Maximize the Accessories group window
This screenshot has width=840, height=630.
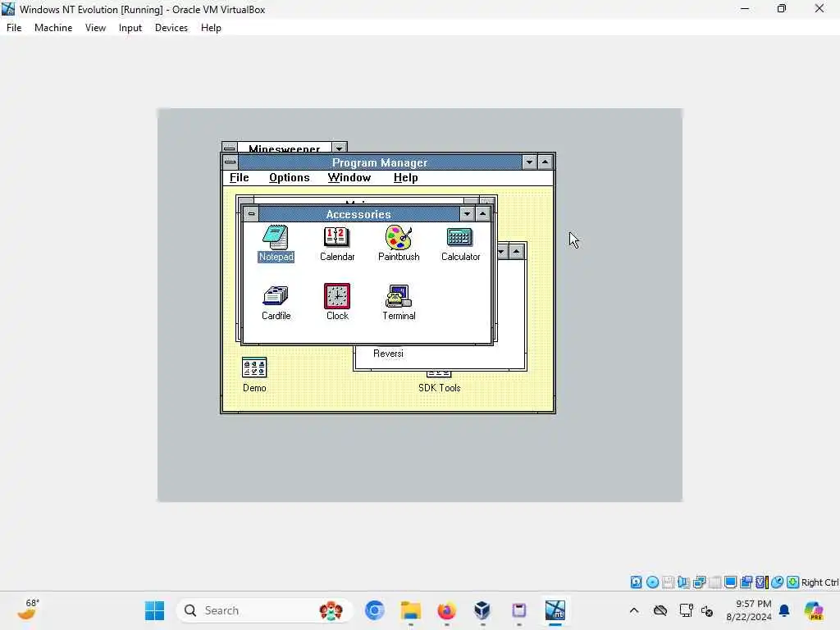click(482, 214)
